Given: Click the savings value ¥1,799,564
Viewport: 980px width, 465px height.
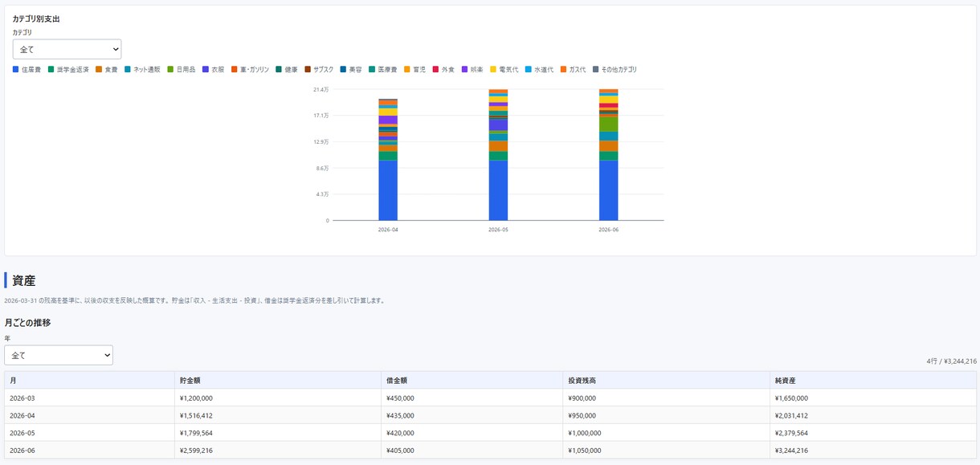Looking at the screenshot, I should click(x=196, y=433).
